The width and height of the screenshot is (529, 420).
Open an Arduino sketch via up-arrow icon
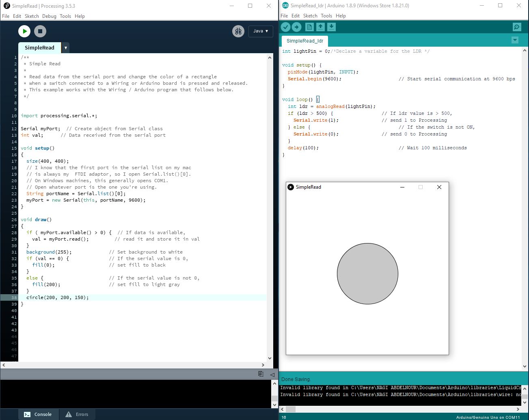click(x=320, y=27)
